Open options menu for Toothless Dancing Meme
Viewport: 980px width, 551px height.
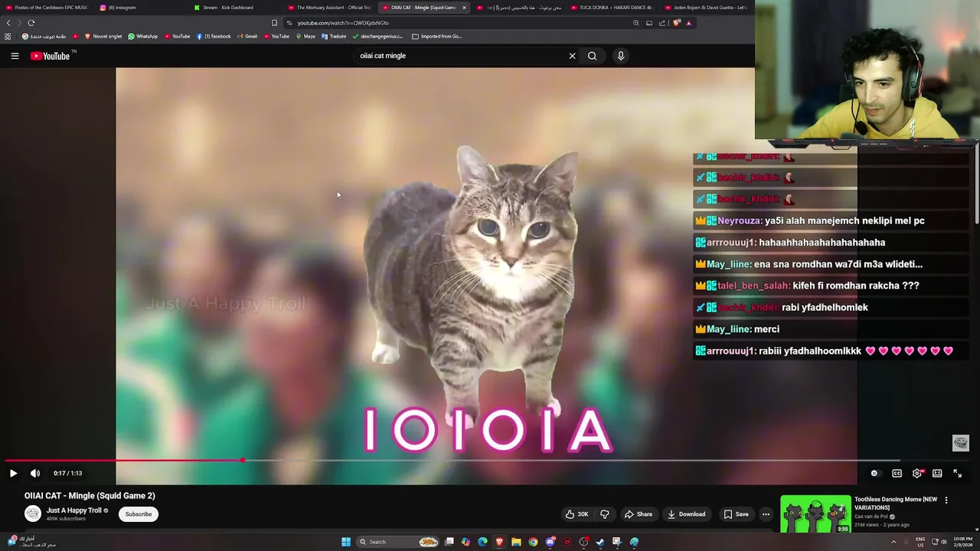pos(946,500)
